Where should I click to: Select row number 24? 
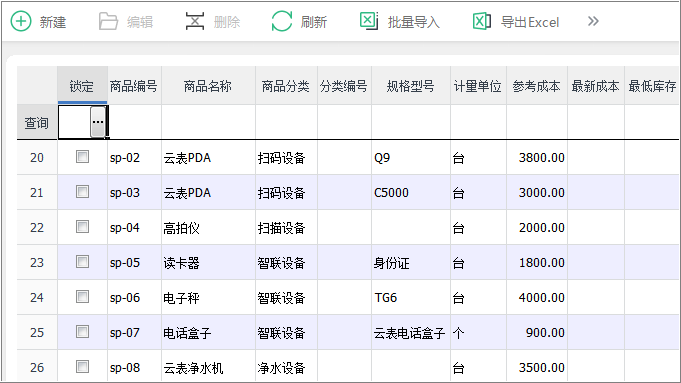point(37,297)
